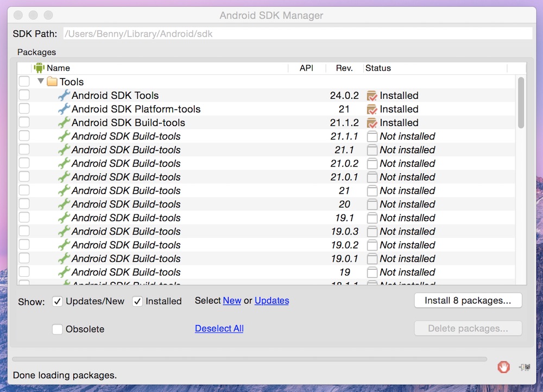Tick the Android SDK Platform-tools checkbox

[x=24, y=109]
